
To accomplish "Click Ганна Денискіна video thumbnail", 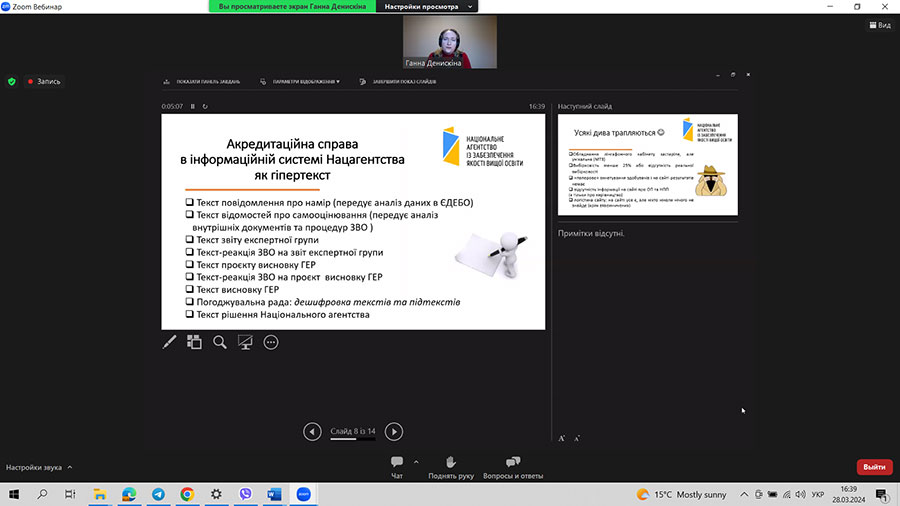I will point(450,42).
